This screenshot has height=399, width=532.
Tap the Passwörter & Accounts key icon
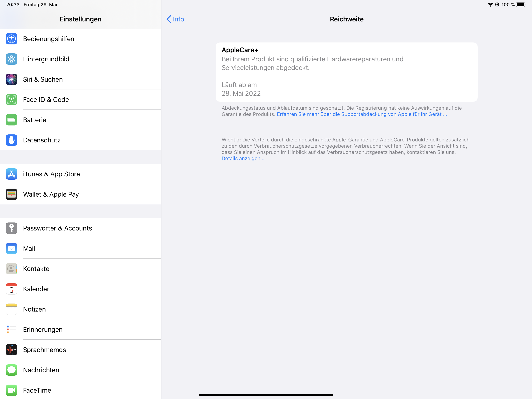click(11, 228)
